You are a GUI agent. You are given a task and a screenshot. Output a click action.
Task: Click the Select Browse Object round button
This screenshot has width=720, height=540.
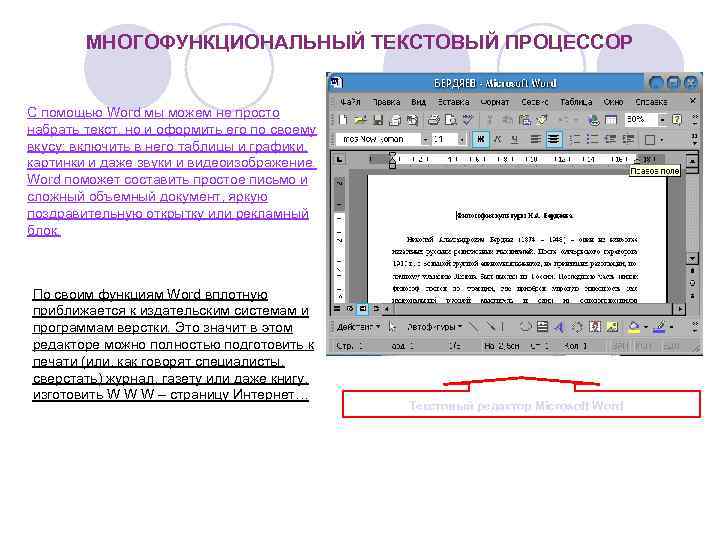coord(692,283)
